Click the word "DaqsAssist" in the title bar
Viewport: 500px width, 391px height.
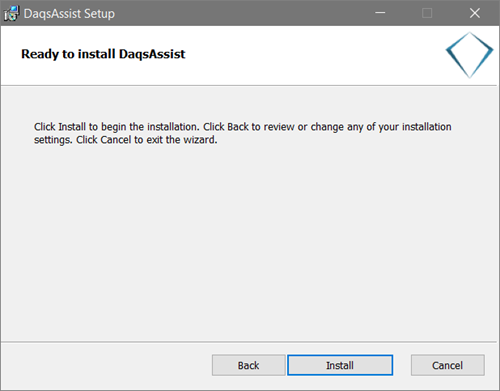(x=52, y=14)
